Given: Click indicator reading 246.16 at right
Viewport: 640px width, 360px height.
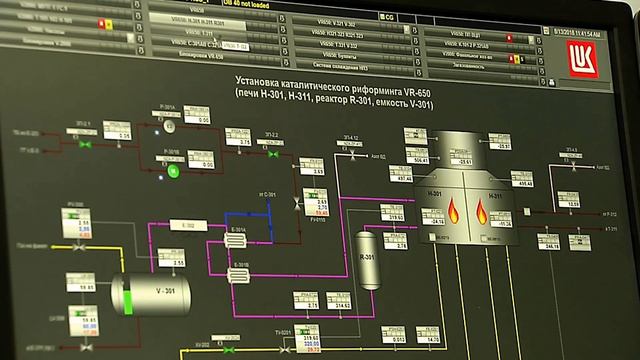Looking at the screenshot, I should coord(548,242).
